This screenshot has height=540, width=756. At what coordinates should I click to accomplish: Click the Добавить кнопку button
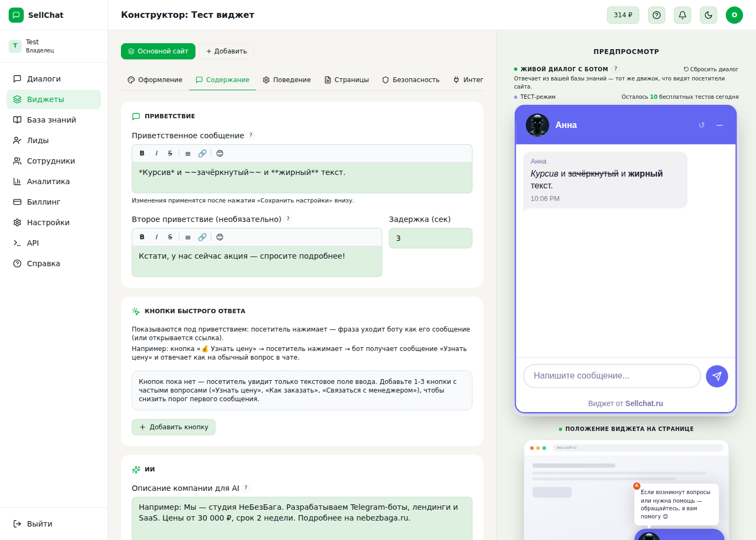pos(173,427)
